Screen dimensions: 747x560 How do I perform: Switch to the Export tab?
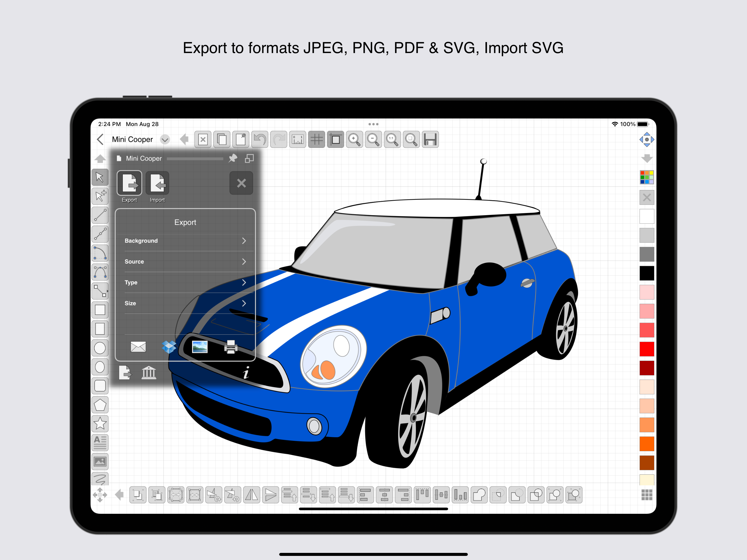129,187
